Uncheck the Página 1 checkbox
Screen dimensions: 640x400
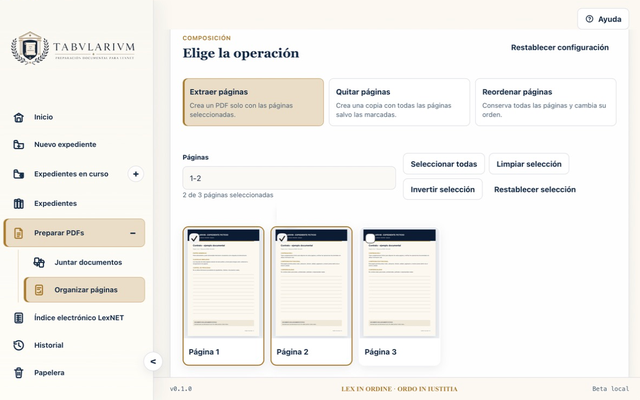[194, 238]
